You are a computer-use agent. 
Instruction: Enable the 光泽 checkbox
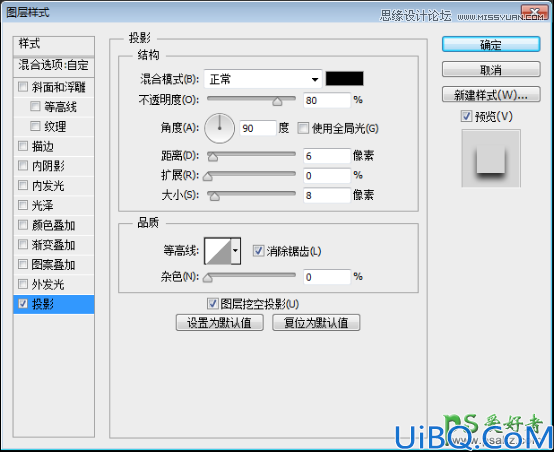[23, 205]
